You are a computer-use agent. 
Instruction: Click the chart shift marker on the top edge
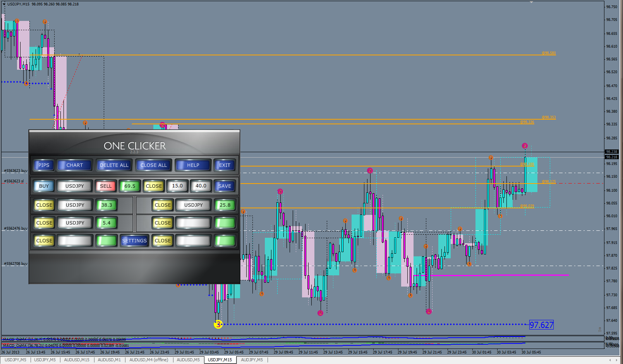point(532,2)
